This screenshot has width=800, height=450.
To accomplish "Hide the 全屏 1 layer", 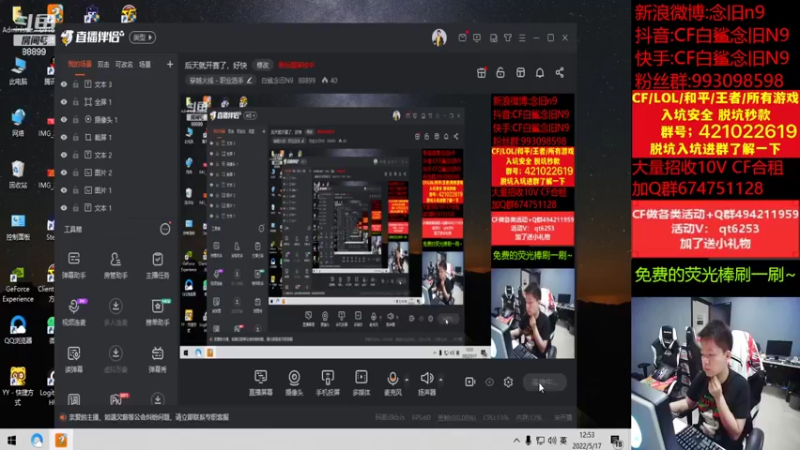I will pos(64,102).
